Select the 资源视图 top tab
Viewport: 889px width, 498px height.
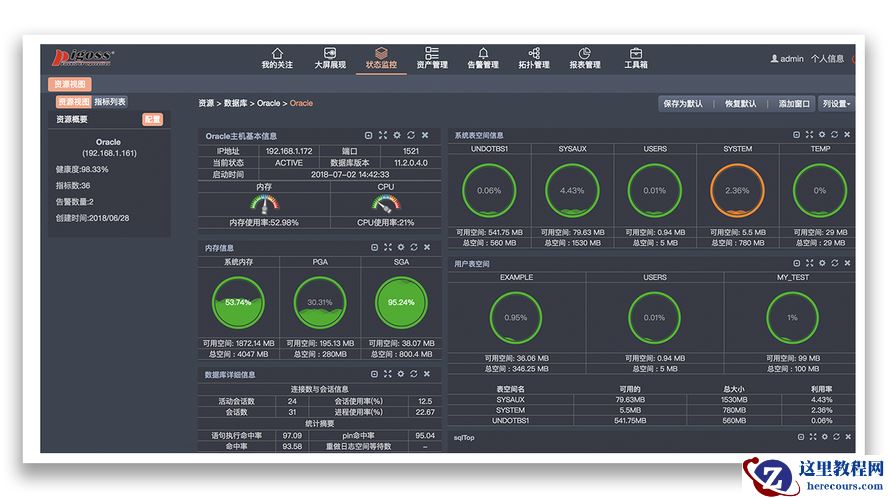pos(70,85)
